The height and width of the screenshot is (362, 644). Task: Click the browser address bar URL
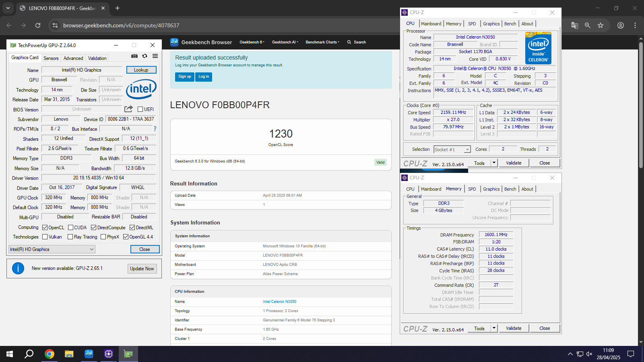pyautogui.click(x=121, y=25)
